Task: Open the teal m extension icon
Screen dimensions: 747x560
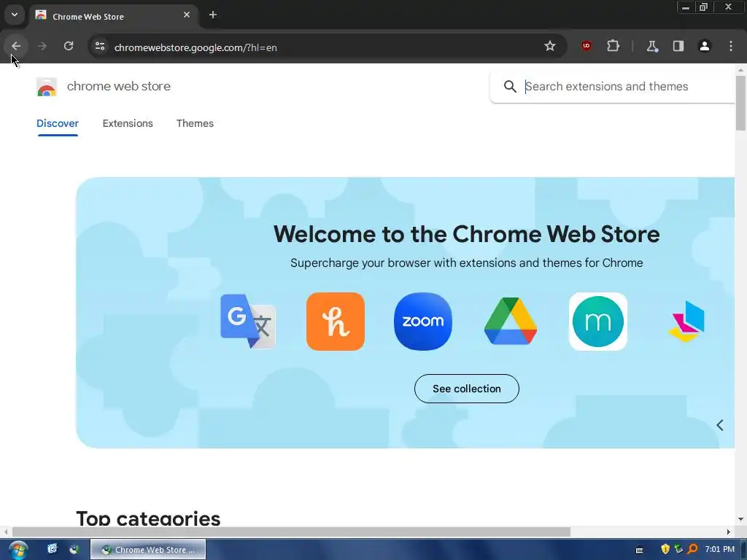Action: click(x=598, y=322)
